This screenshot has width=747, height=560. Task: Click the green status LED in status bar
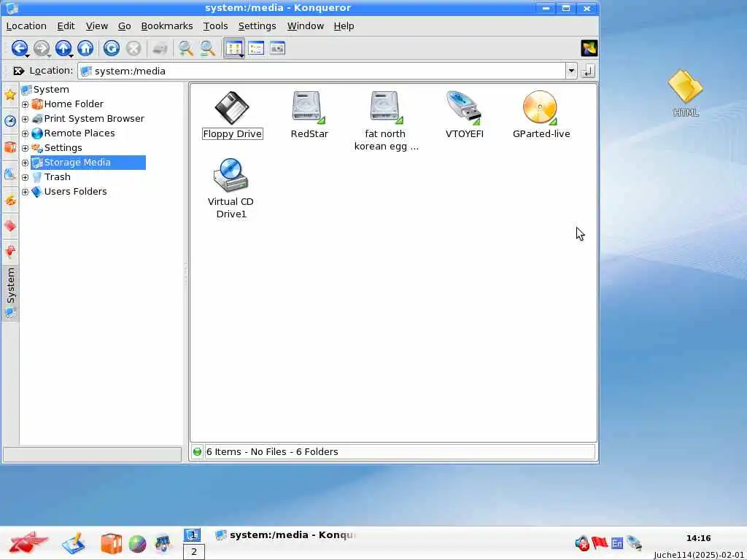197,452
